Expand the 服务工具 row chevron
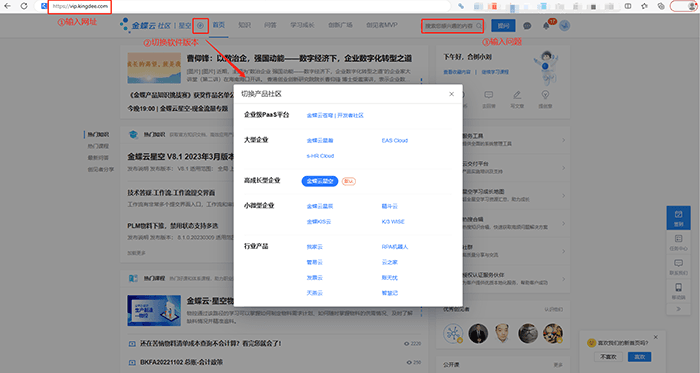This screenshot has height=373, width=700. click(563, 140)
